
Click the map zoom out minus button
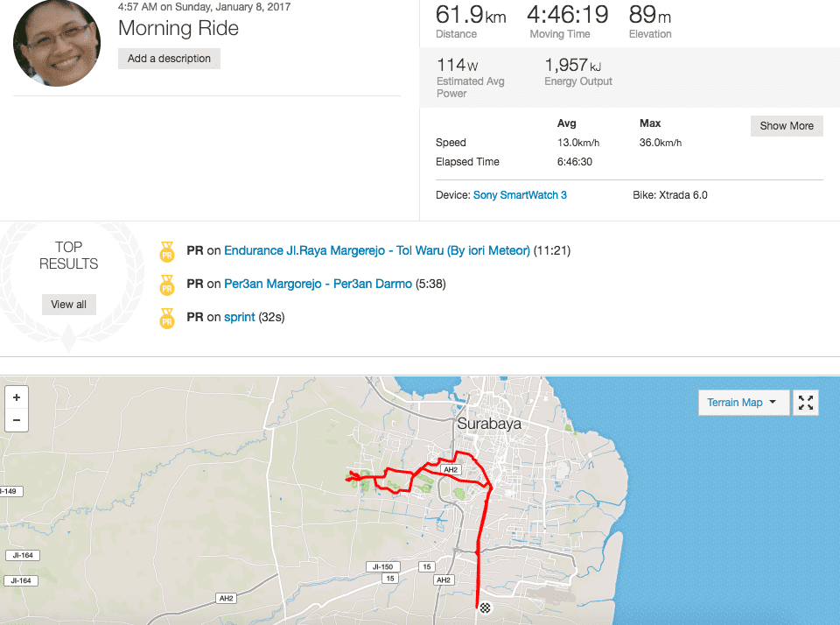click(17, 420)
